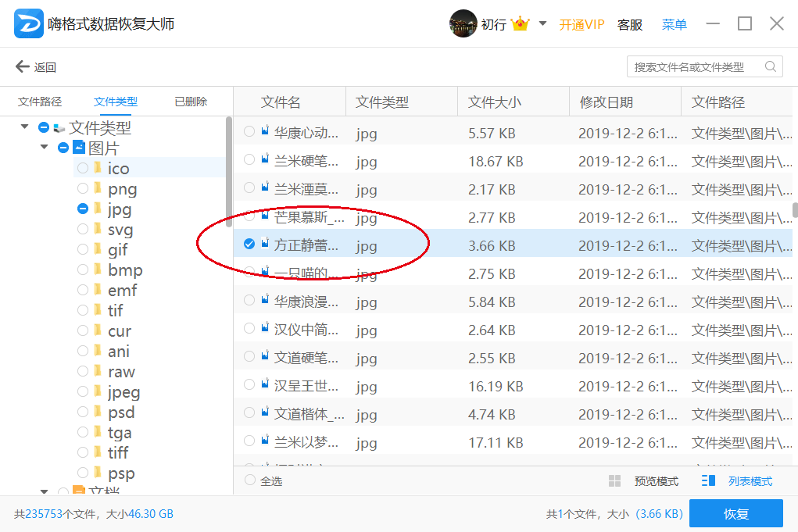Click the 恢复 recover button
This screenshot has height=532, width=798.
[x=736, y=514]
